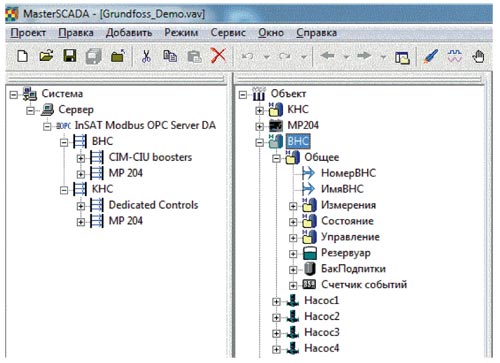Click the Счетчик событий counter icon
Viewport: 500px width, 363px height.
pos(309,284)
